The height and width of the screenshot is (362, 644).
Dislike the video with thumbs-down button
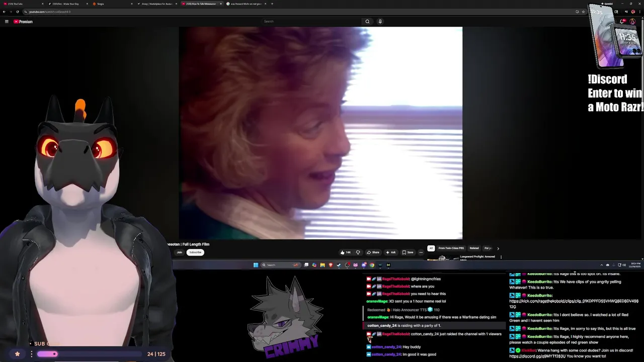[358, 252]
